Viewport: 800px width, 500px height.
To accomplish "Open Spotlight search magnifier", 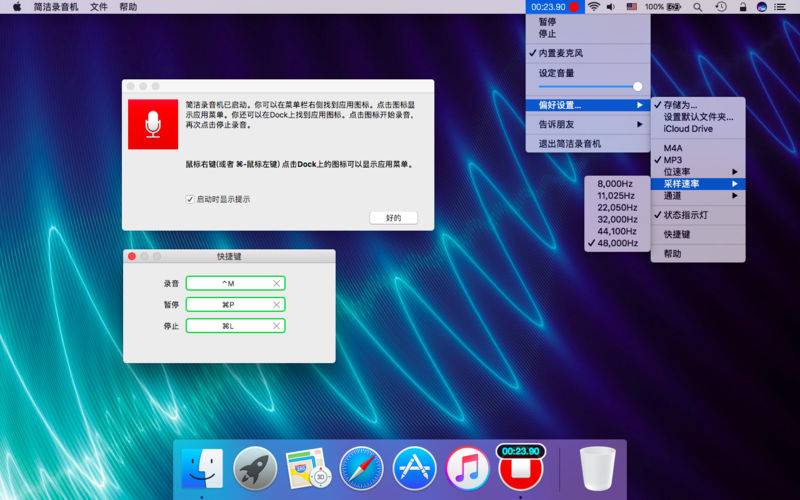I will coord(697,7).
